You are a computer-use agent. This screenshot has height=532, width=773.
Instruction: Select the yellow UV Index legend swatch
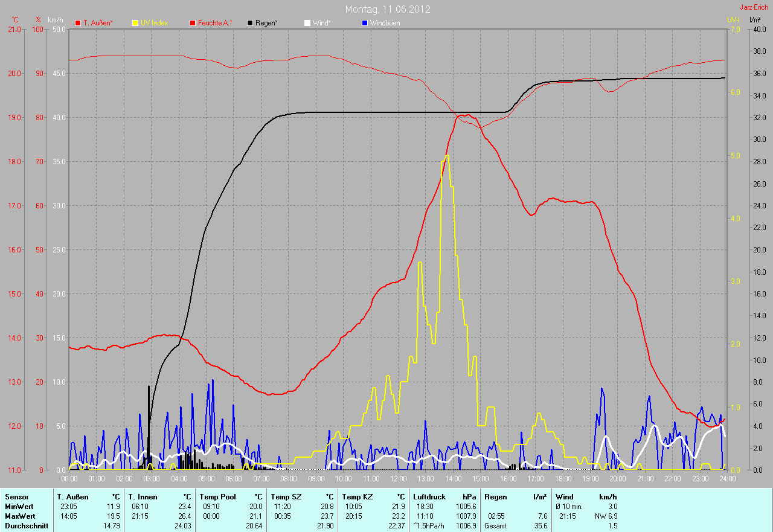pyautogui.click(x=135, y=23)
